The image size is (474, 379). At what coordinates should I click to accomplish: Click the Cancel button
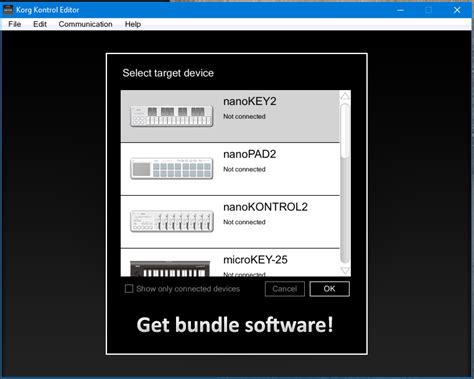click(285, 289)
